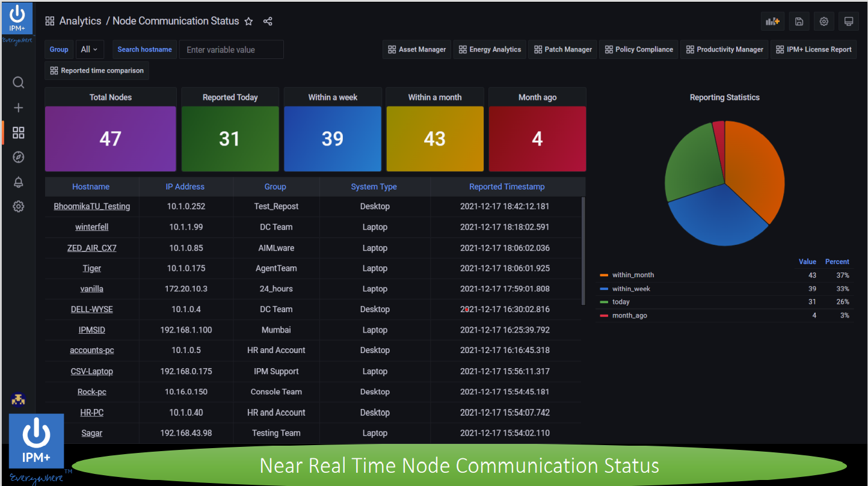Open dashboard settings gear at top right

[x=824, y=22]
